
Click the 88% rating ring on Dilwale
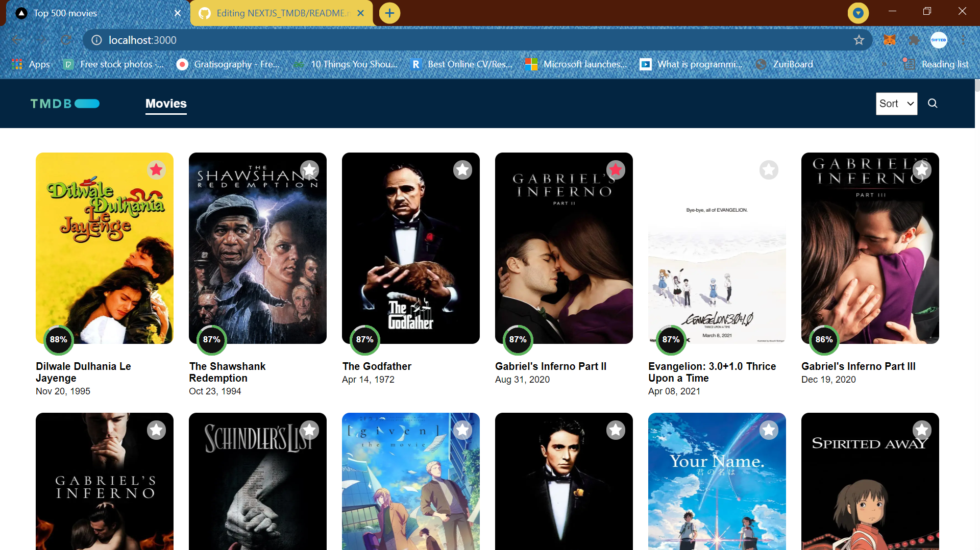coord(59,340)
